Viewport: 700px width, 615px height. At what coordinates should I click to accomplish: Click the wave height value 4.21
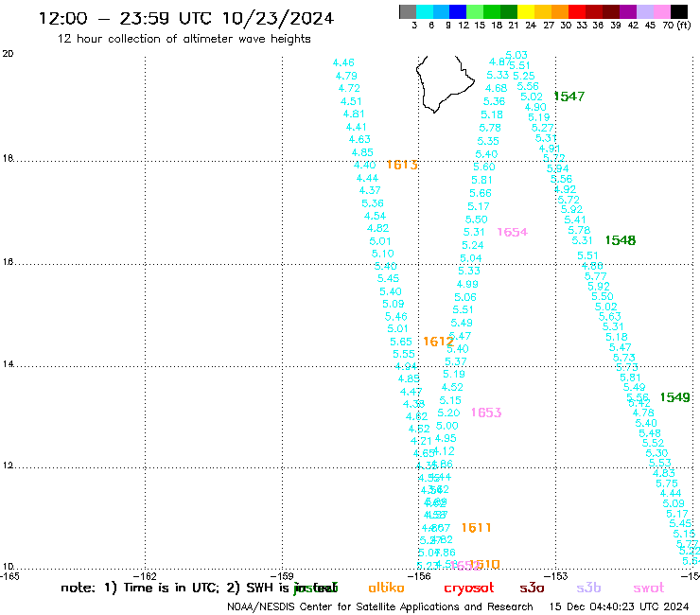tap(421, 441)
